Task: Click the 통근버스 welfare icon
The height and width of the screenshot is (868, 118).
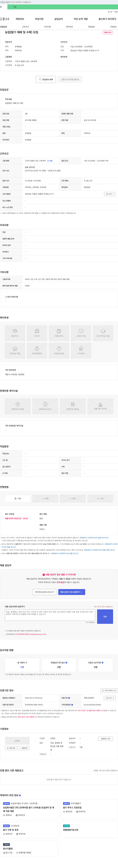Action: click(x=15, y=333)
